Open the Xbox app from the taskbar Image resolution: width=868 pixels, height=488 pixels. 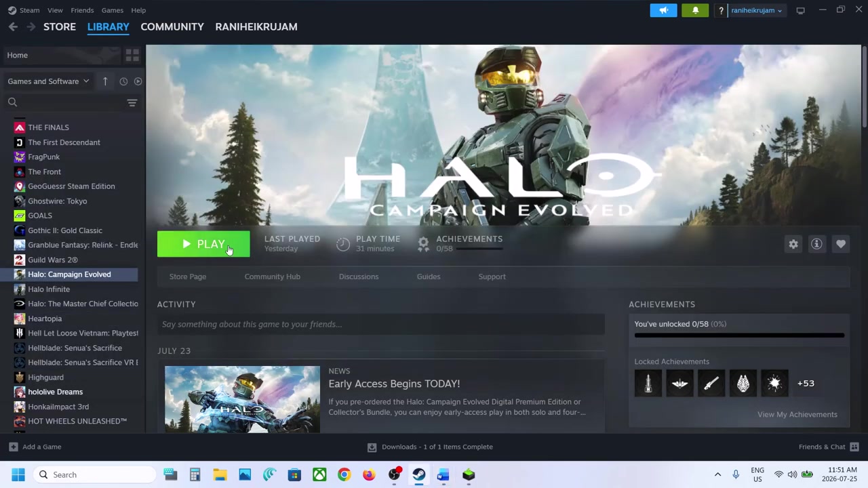tap(319, 474)
